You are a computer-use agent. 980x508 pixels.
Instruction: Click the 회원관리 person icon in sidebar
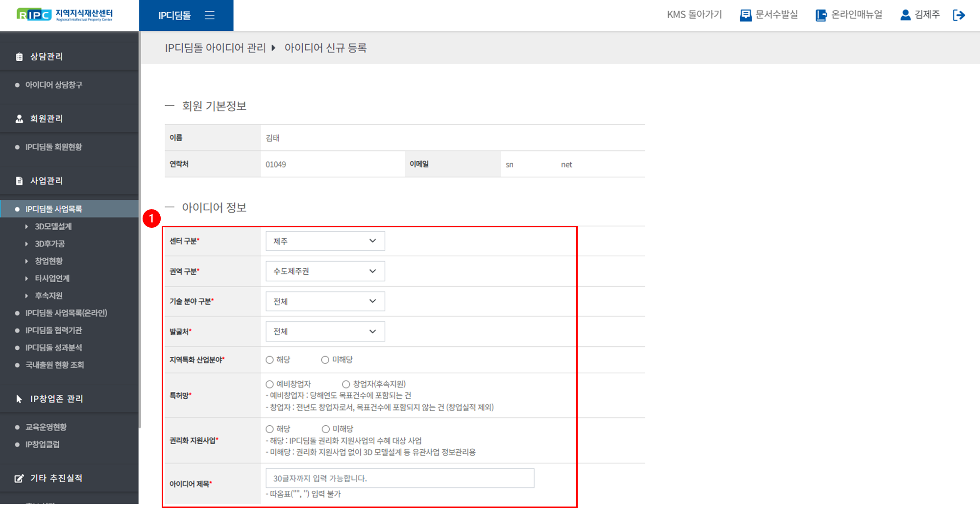click(x=19, y=119)
